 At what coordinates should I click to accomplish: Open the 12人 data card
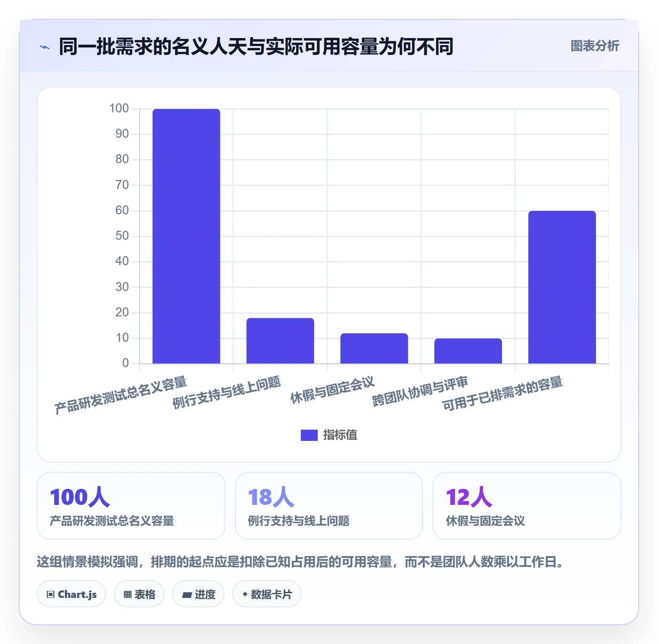tap(527, 506)
